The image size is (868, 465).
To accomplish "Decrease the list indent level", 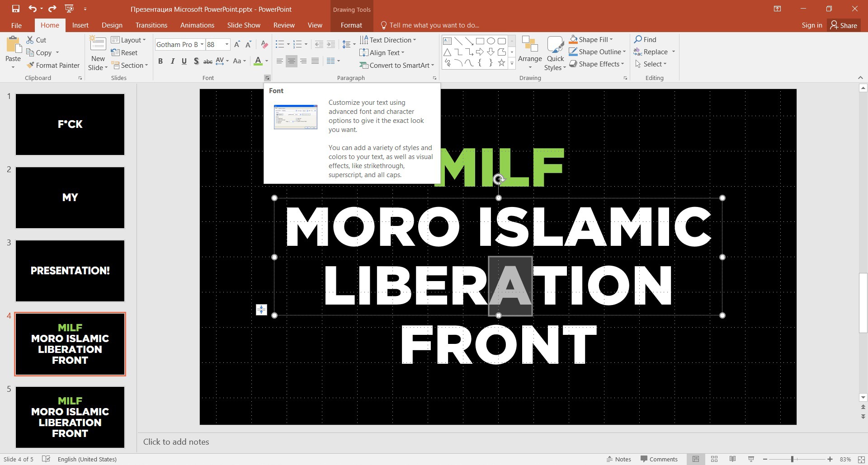I will pos(319,44).
